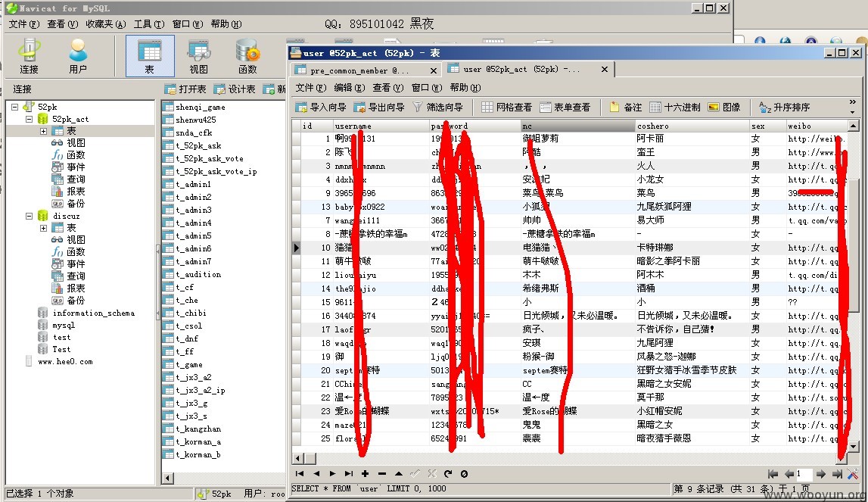Click 打开表 (Open Table) button

click(185, 89)
